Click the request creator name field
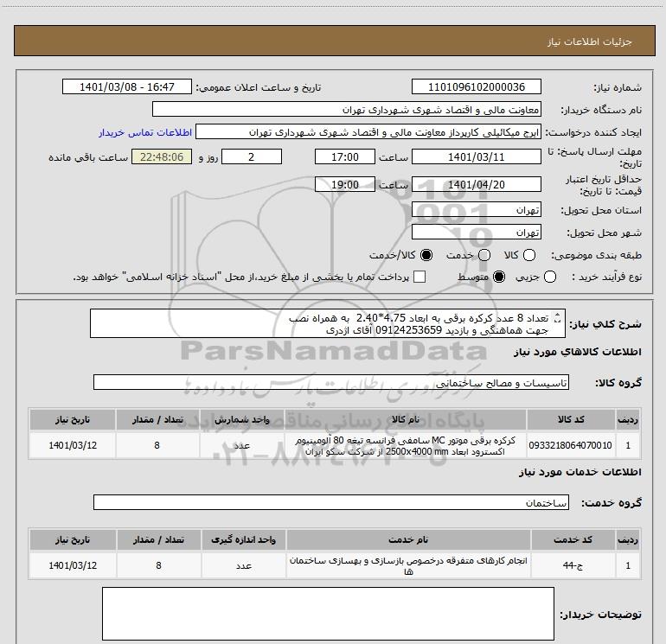The height and width of the screenshot is (644, 666). [368, 131]
